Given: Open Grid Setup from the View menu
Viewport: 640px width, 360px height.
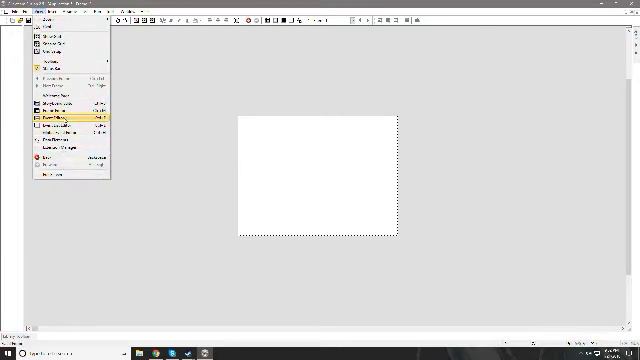Looking at the screenshot, I should click(71, 52).
